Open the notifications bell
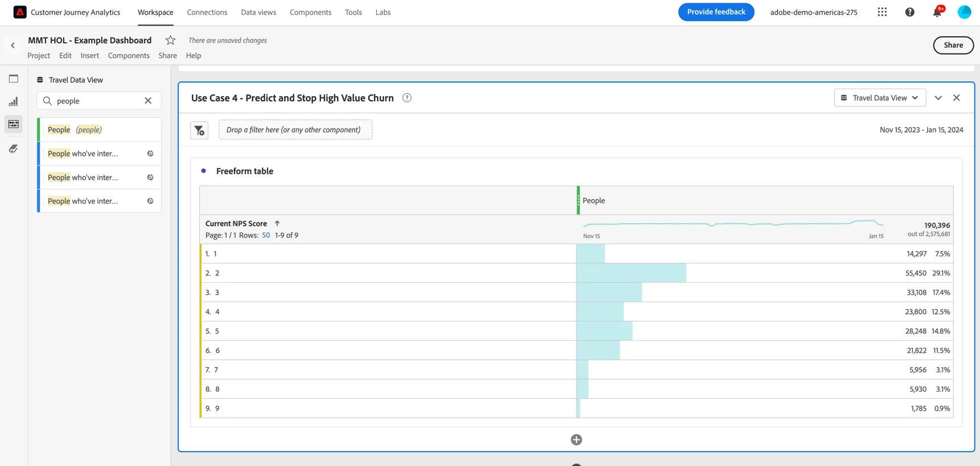This screenshot has width=980, height=466. (937, 12)
